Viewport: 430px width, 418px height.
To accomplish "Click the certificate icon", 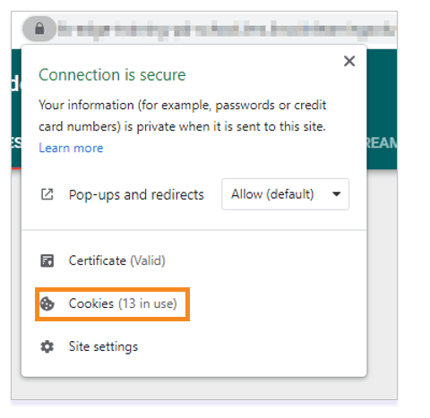I will tap(47, 261).
